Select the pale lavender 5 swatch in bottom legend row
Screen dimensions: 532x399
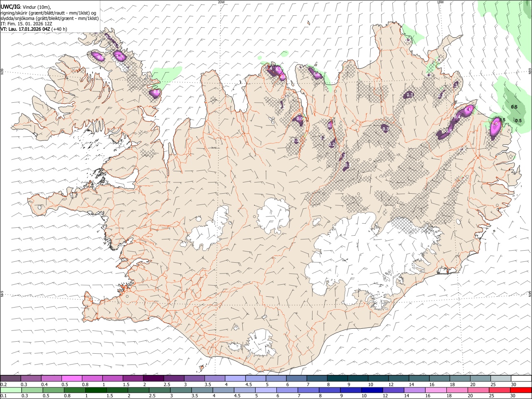(x=266, y=390)
